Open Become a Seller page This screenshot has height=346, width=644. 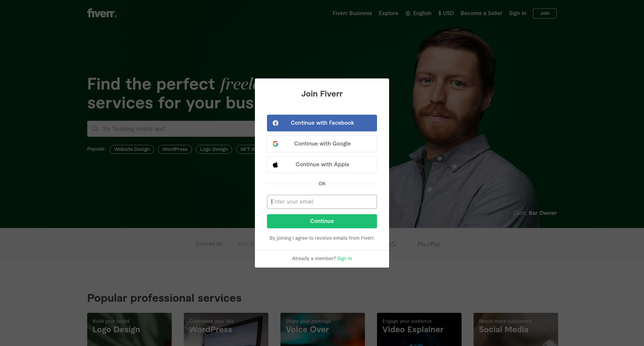click(x=481, y=13)
